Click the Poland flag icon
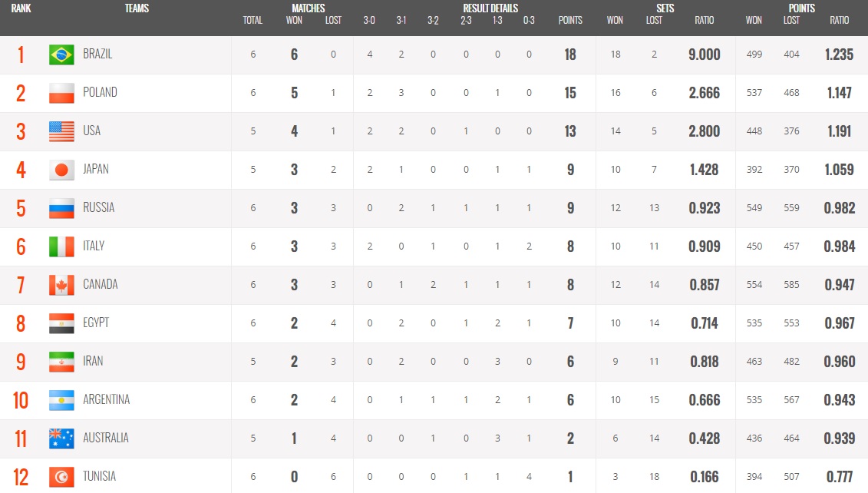The image size is (868, 493). point(61,93)
